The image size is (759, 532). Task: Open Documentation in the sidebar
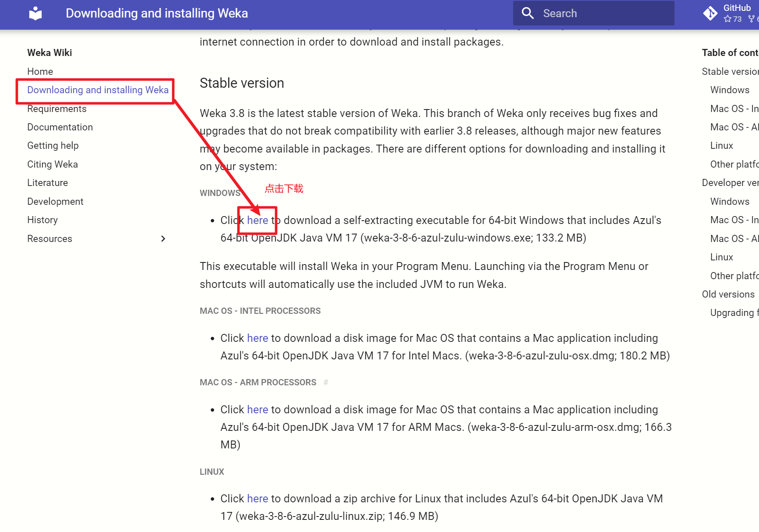[x=60, y=127]
